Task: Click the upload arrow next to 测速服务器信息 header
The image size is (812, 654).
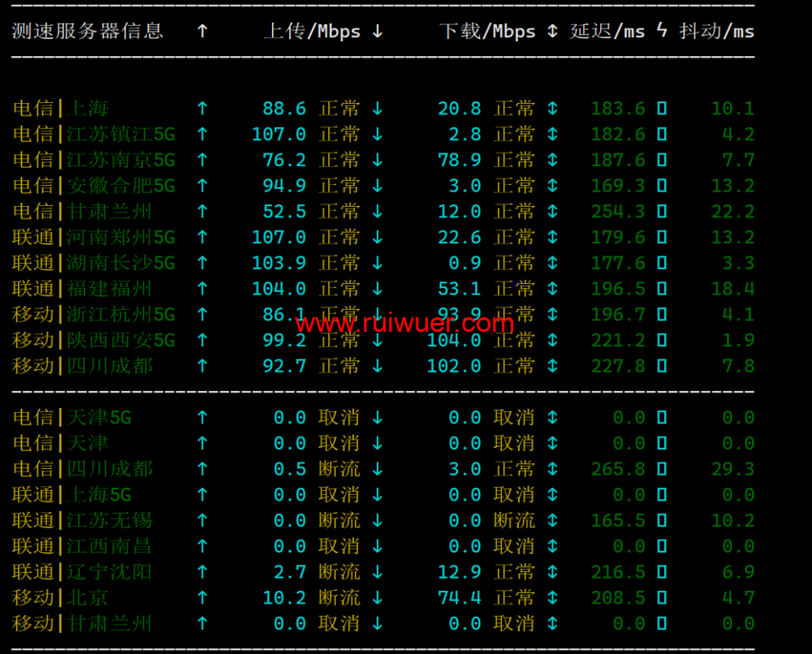Action: [x=202, y=31]
